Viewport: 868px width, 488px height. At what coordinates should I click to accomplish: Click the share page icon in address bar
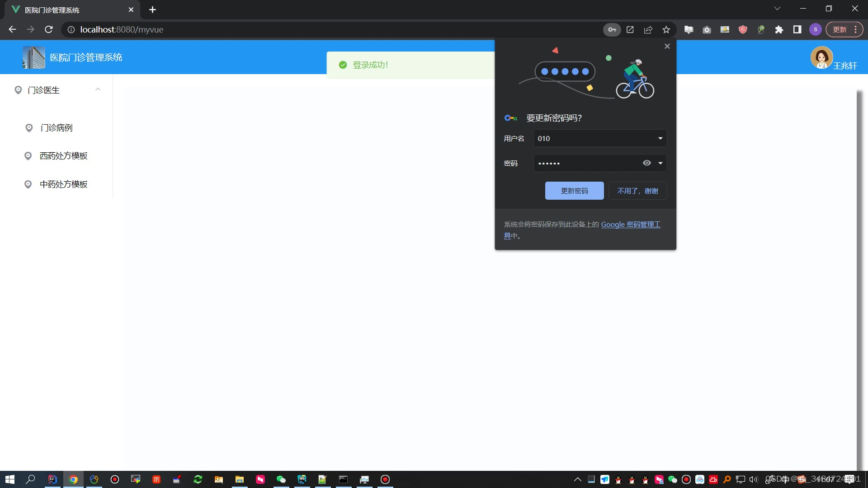point(648,30)
